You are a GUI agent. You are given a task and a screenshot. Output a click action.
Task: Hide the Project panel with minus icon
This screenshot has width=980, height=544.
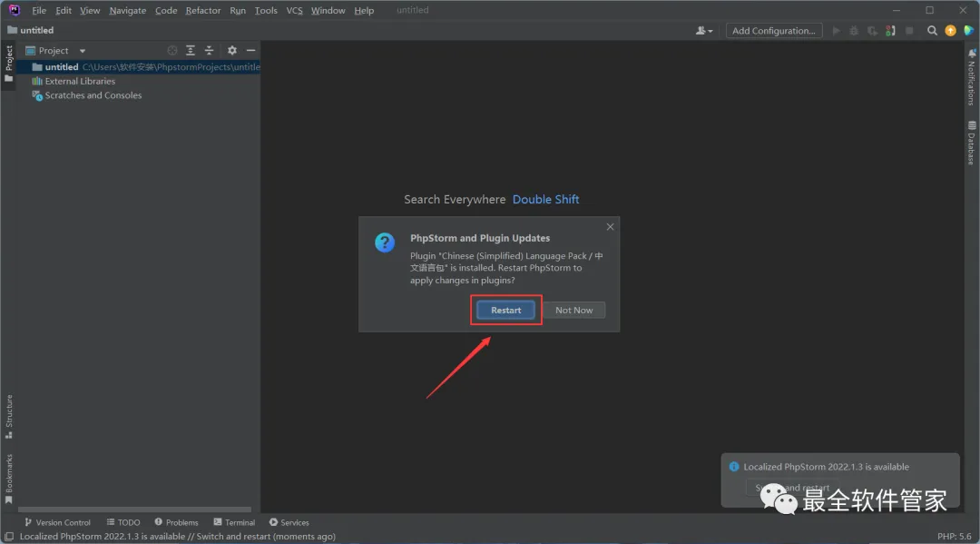click(x=250, y=51)
